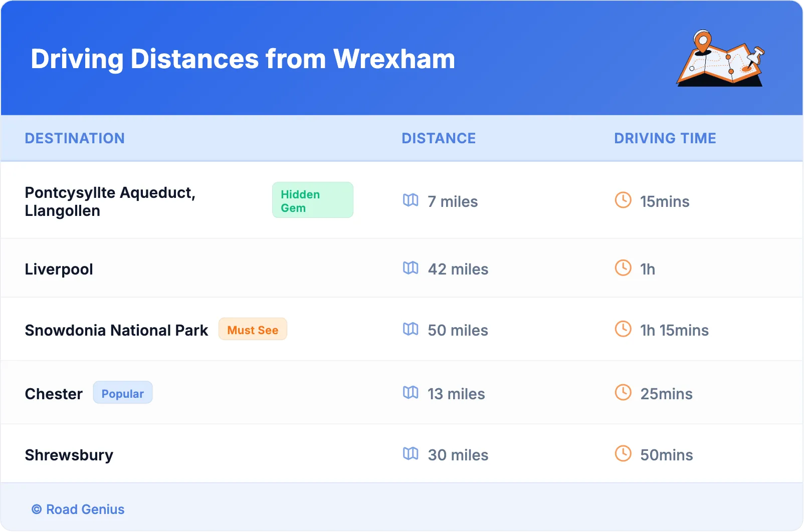
Task: Click the DISTANCE column header
Action: coord(439,138)
